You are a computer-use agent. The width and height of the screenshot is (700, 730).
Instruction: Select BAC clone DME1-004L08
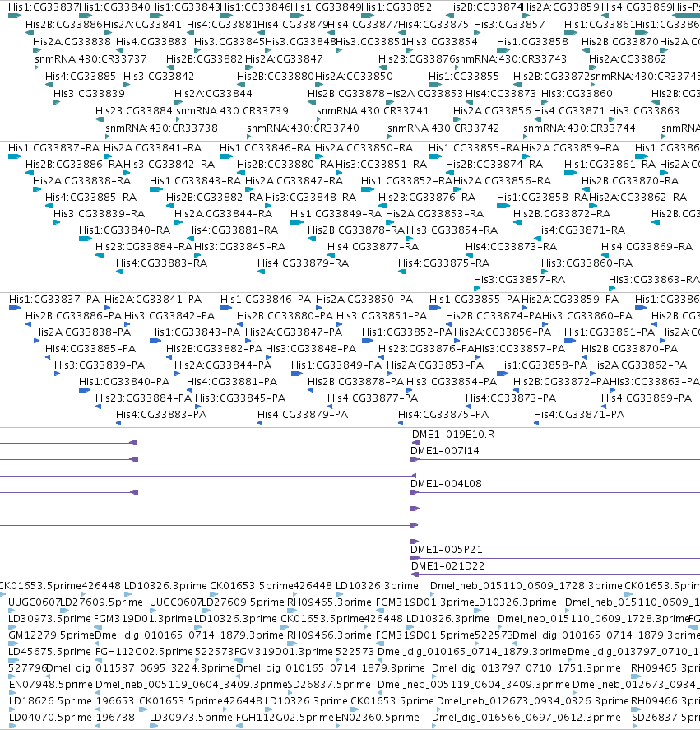point(446,484)
